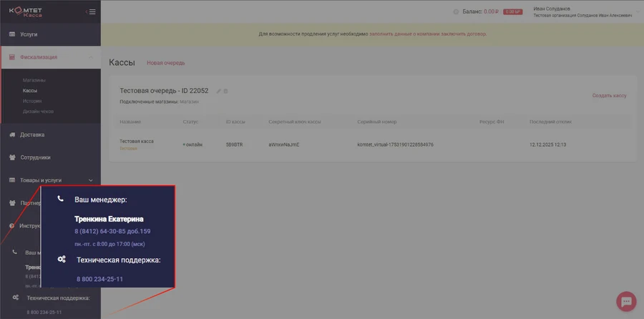644x319 pixels.
Task: Select Магазины in the Фискализация submenu
Action: [34, 80]
